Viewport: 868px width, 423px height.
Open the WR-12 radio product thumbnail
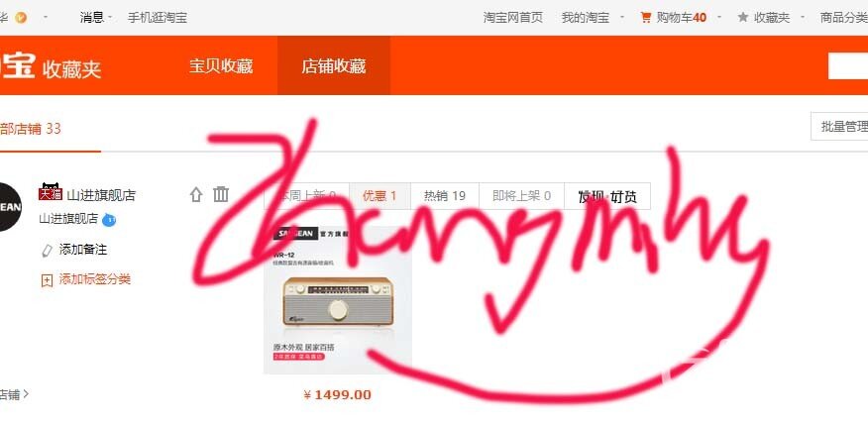coord(338,300)
